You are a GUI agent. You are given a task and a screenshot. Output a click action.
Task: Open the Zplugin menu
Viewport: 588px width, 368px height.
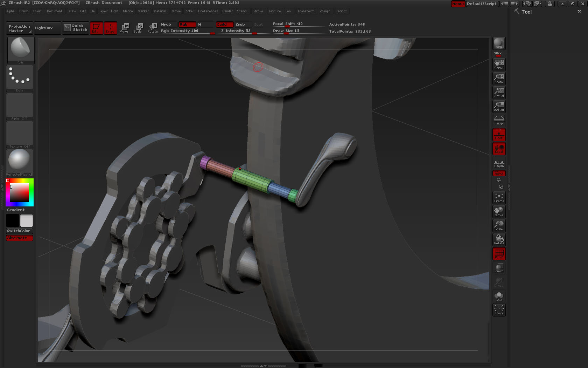[325, 11]
